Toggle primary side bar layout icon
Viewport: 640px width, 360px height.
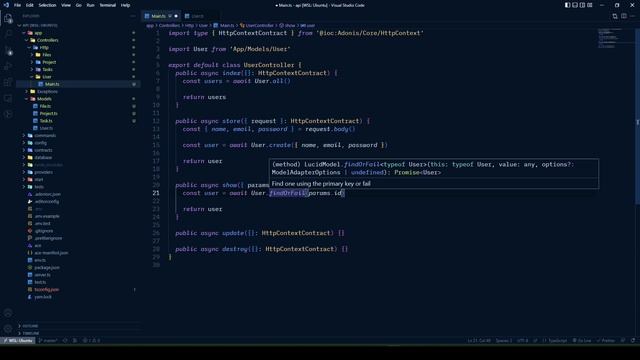tap(567, 5)
